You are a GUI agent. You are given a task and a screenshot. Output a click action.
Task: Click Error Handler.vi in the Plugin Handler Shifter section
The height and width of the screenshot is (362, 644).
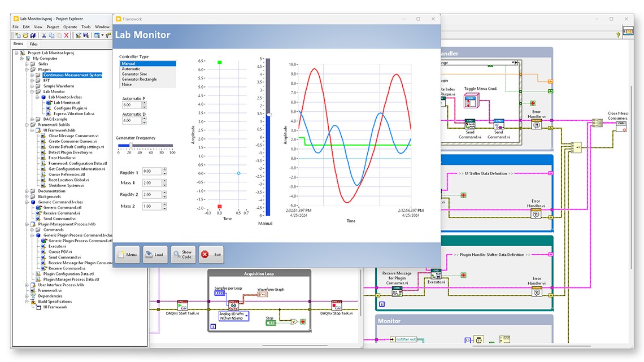[537, 291]
